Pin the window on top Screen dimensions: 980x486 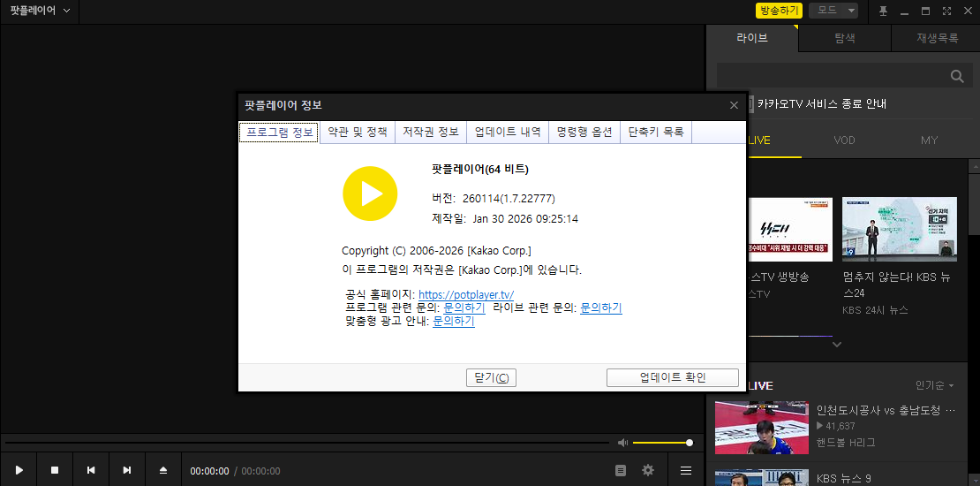[x=883, y=11]
